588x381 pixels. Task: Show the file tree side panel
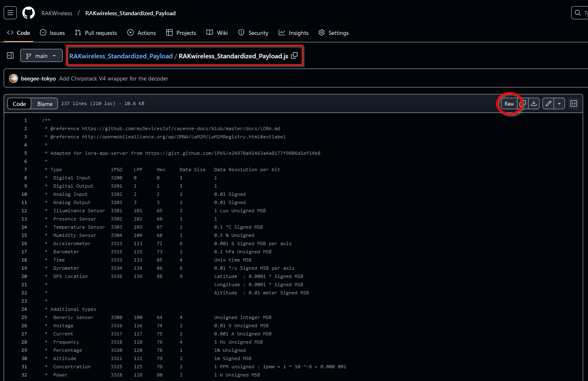click(x=9, y=55)
